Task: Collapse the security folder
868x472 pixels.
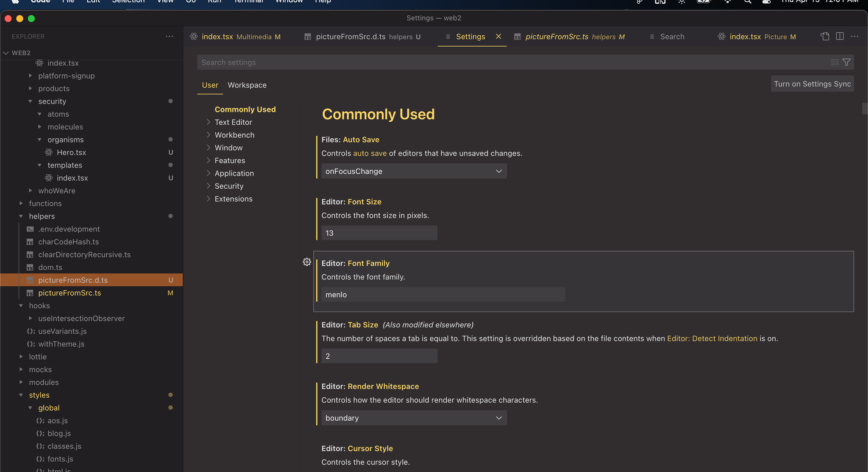Action: (x=30, y=101)
